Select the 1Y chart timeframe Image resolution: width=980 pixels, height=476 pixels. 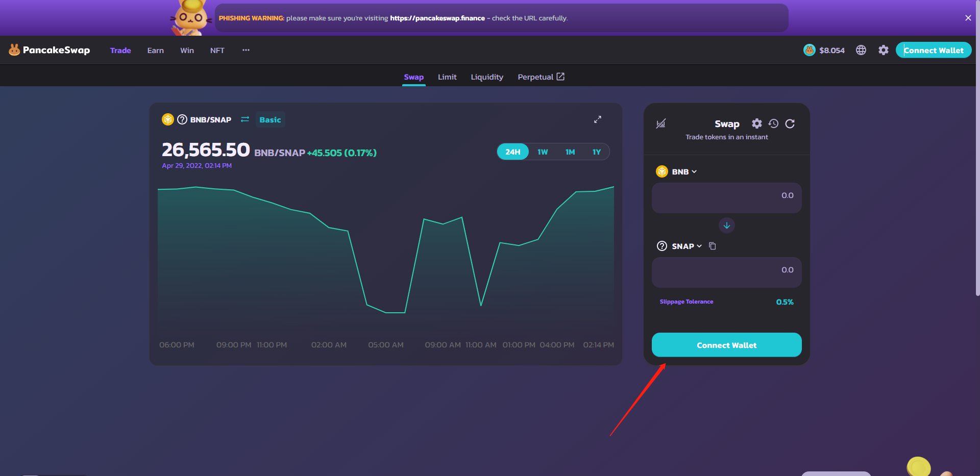[597, 152]
